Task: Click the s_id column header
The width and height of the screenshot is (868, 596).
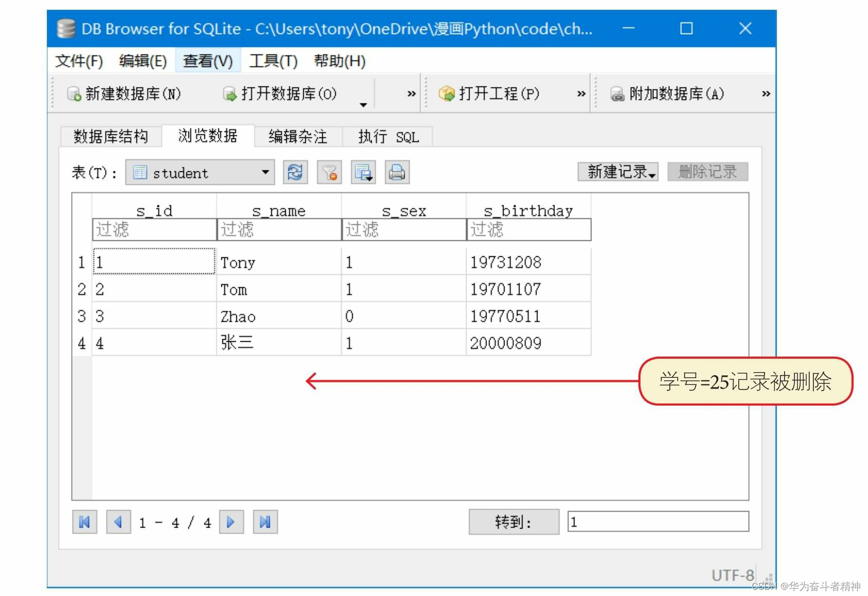Action: 154,211
